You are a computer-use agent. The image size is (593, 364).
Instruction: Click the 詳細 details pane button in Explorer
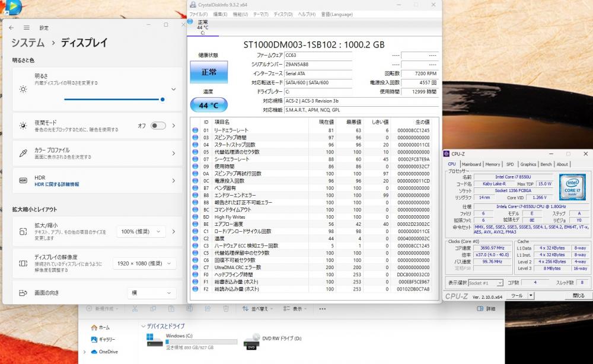pyautogui.click(x=486, y=309)
